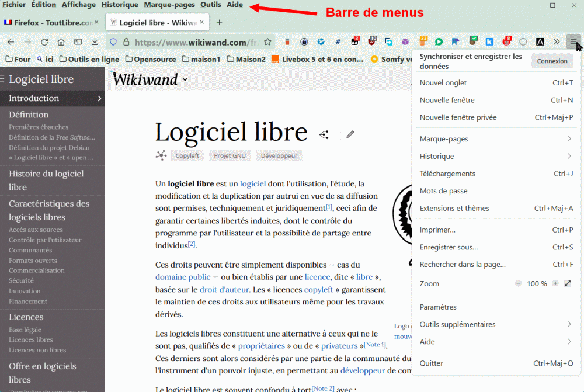Click the site security padlock icon
This screenshot has width=584, height=392.
(126, 42)
